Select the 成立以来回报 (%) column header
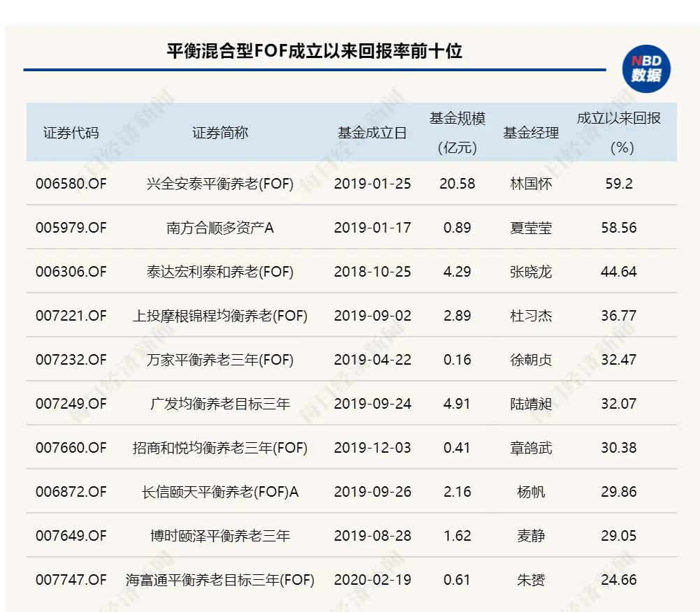Screen dimensions: 700x612 (x=619, y=133)
